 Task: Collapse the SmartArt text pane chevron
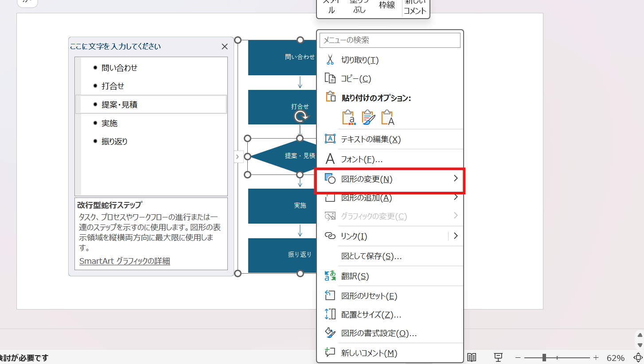(238, 156)
